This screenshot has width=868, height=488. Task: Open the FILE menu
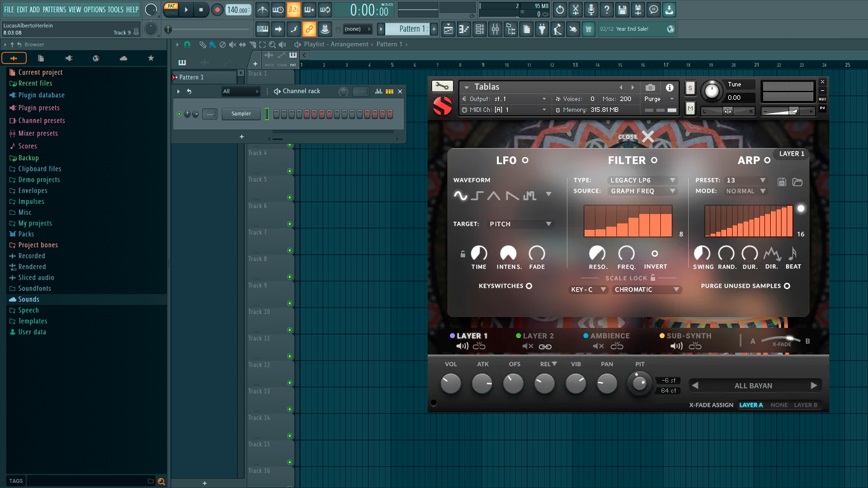pyautogui.click(x=9, y=10)
